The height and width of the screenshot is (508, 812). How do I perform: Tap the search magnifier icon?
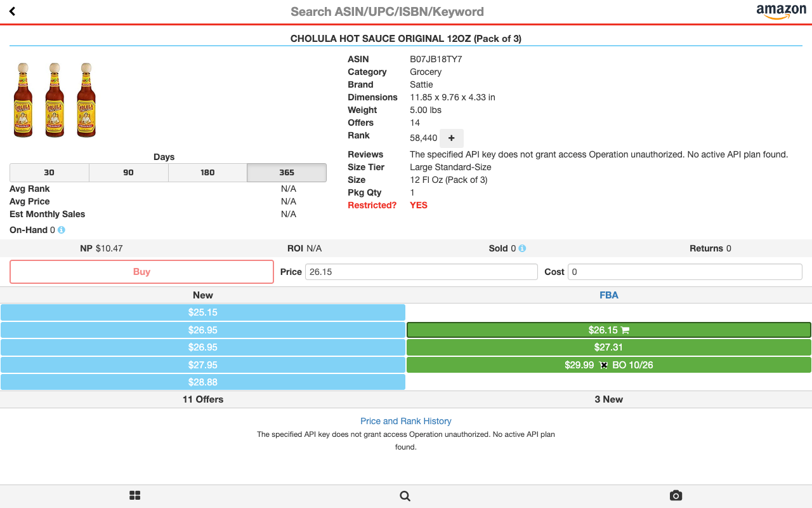tap(405, 496)
